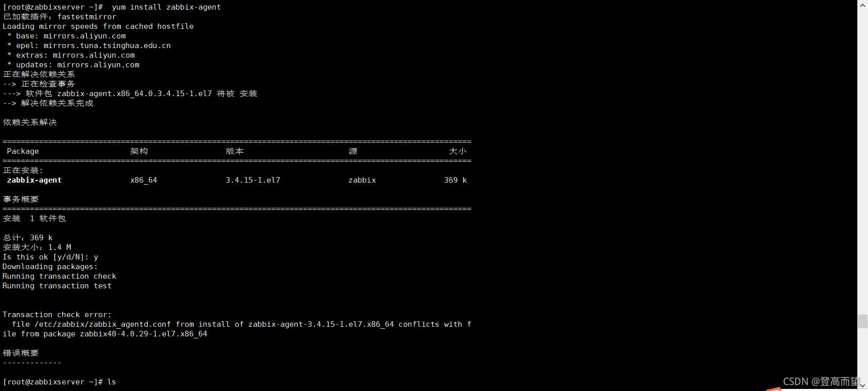The width and height of the screenshot is (868, 391).
Task: Click the '错误概要' heading
Action: (x=21, y=353)
